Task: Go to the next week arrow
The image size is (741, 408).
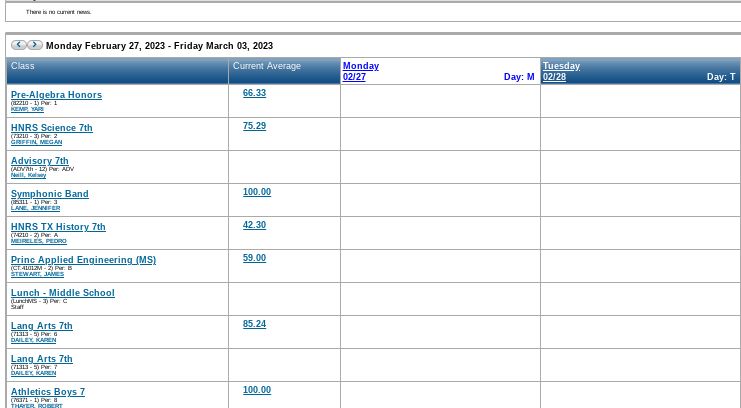Action: coord(35,45)
